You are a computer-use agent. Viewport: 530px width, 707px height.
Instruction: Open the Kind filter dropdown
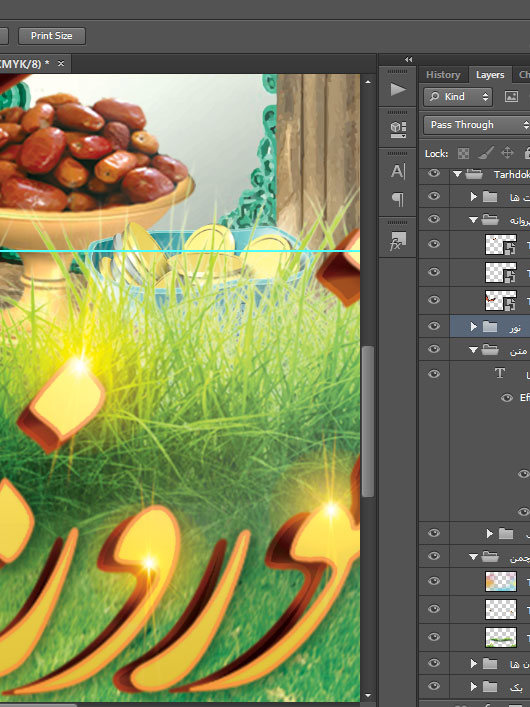coord(458,96)
